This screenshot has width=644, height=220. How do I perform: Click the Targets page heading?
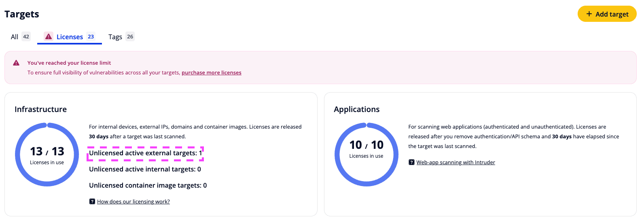click(22, 14)
